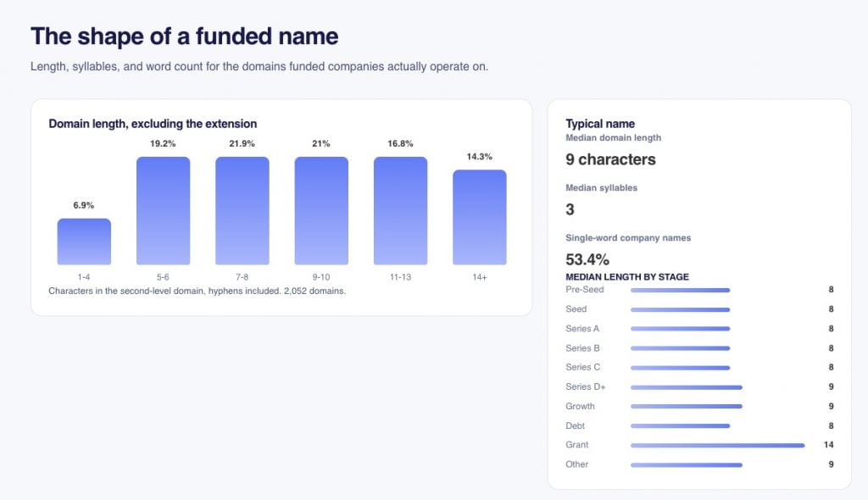Screen dimensions: 868x500
Task: Select the Debt stage bar
Action: (681, 425)
